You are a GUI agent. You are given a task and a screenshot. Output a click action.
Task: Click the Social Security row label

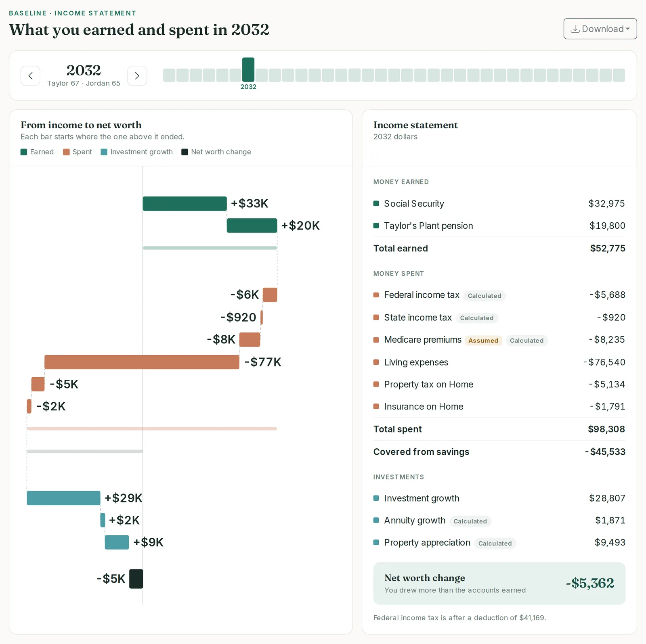[414, 204]
